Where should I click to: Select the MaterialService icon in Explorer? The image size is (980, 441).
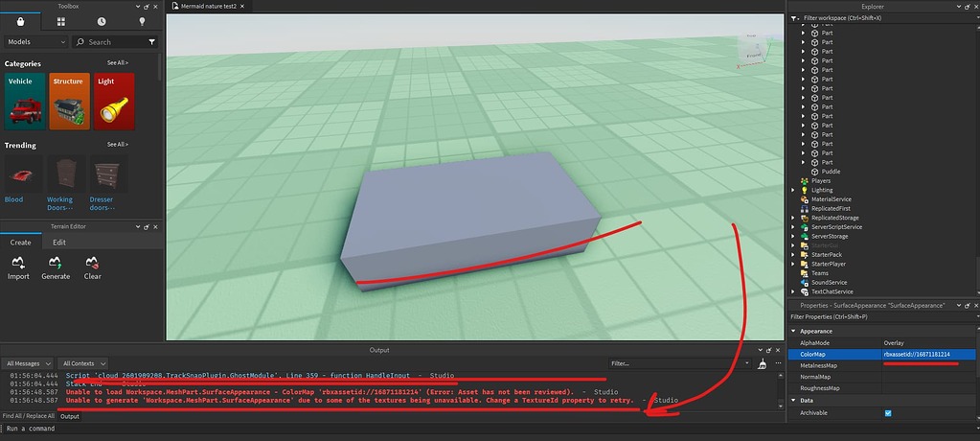(806, 199)
